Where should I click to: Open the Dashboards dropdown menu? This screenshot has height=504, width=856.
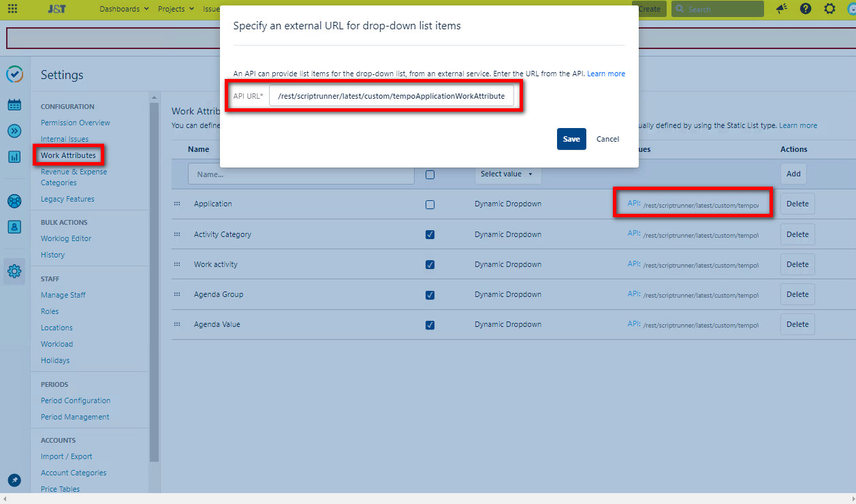(x=124, y=9)
